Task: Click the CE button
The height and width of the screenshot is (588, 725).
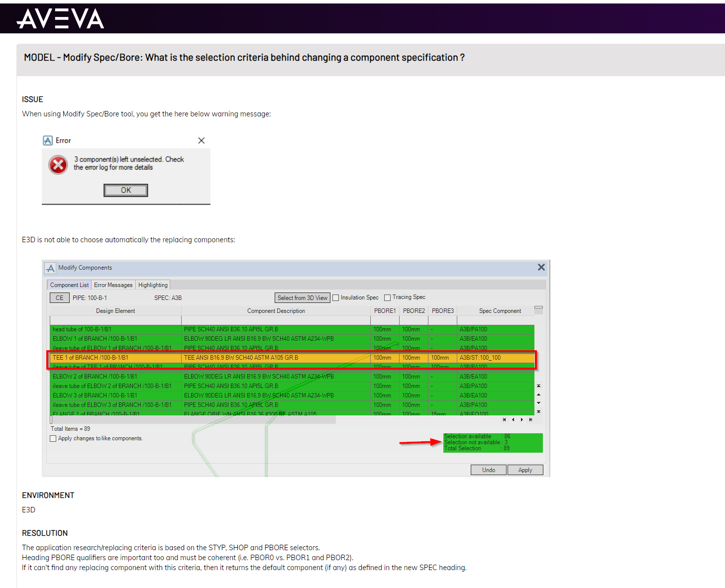Action: [x=59, y=298]
